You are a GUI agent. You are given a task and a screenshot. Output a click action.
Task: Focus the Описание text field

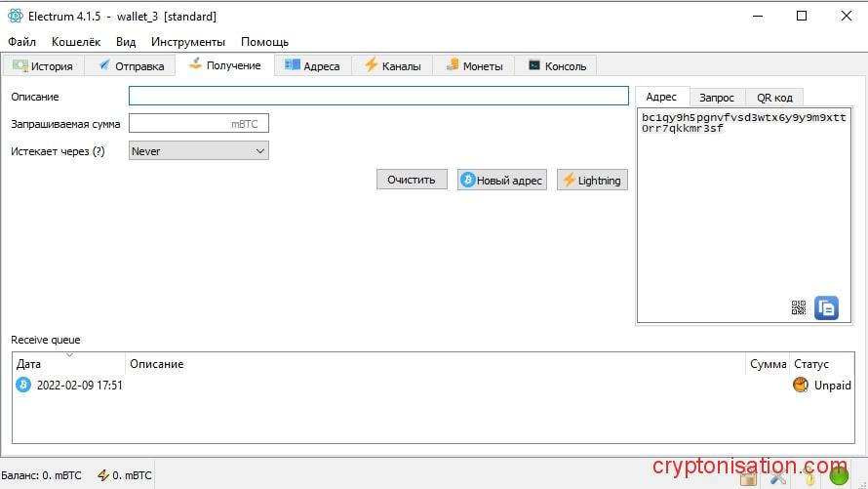pos(378,96)
